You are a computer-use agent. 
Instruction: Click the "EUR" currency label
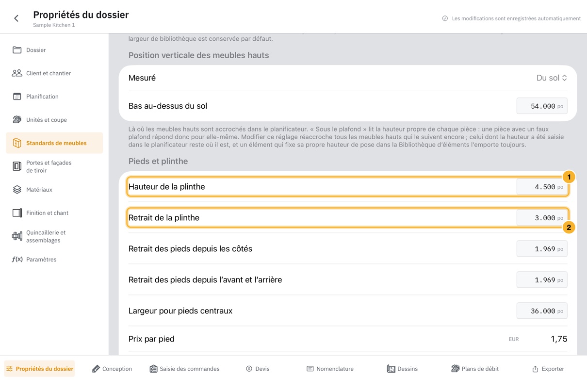tap(514, 340)
